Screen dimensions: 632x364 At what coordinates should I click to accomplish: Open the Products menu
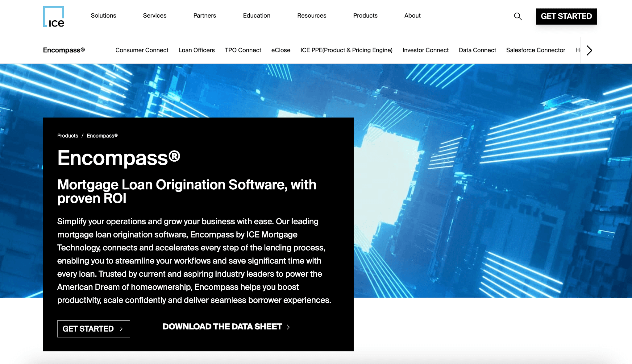click(x=365, y=15)
